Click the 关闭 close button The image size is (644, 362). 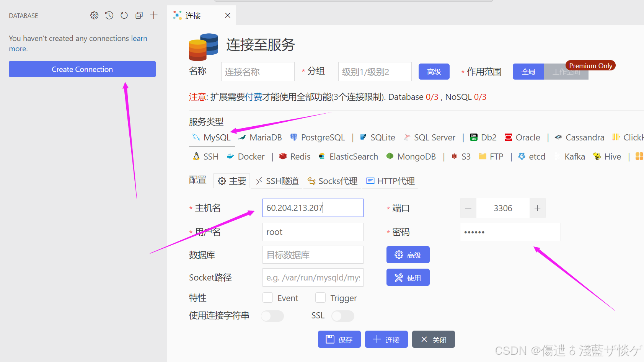tap(434, 339)
